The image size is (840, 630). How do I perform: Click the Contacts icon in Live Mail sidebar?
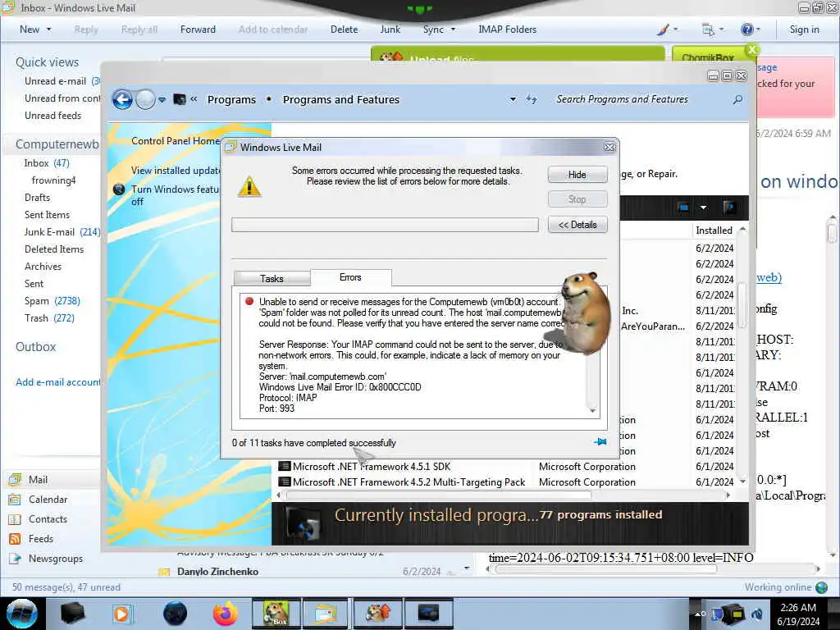(x=15, y=519)
